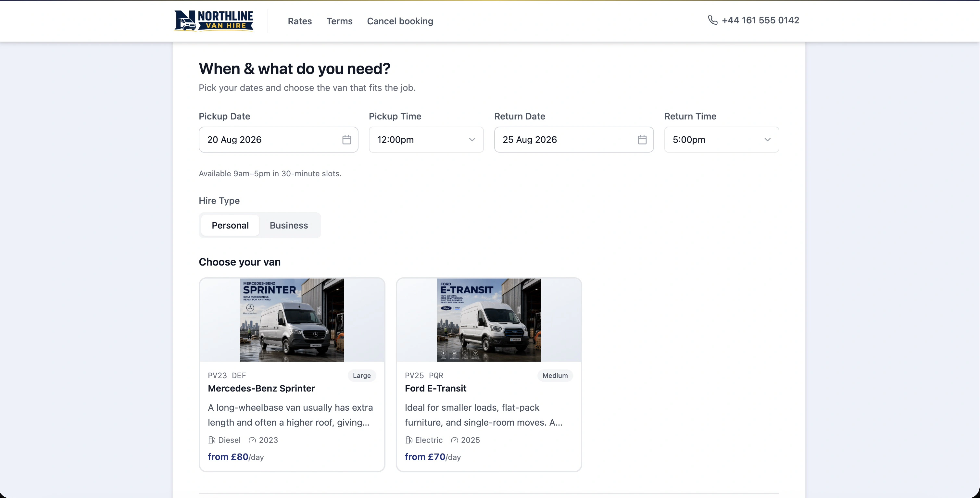
Task: Click the Diesel fuel pump icon
Action: pos(212,440)
